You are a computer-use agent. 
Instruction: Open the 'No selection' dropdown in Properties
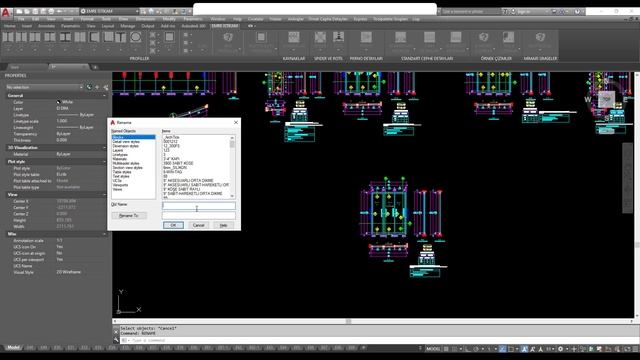44,87
